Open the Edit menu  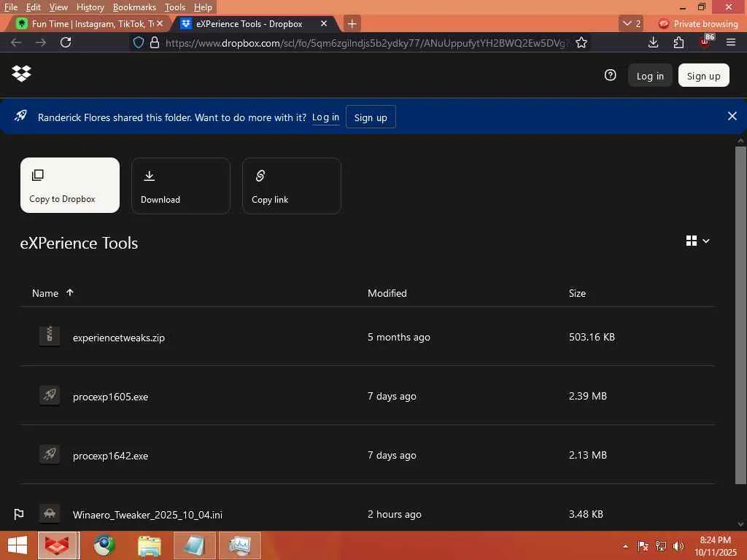point(33,7)
